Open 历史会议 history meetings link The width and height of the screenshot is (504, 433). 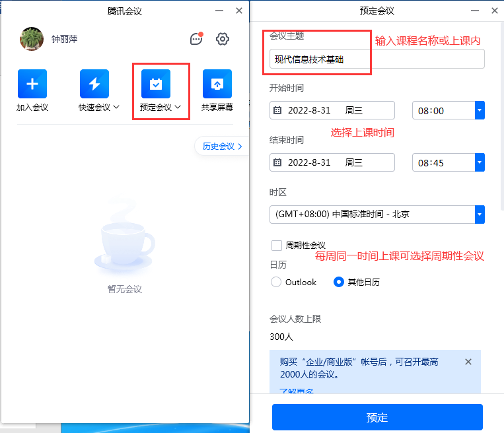(222, 147)
